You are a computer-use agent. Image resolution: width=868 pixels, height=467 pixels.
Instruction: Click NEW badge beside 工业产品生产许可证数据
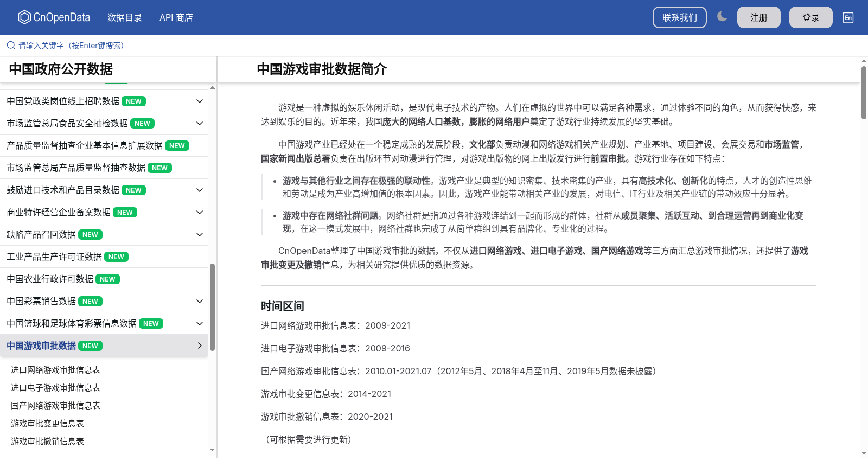tap(117, 257)
